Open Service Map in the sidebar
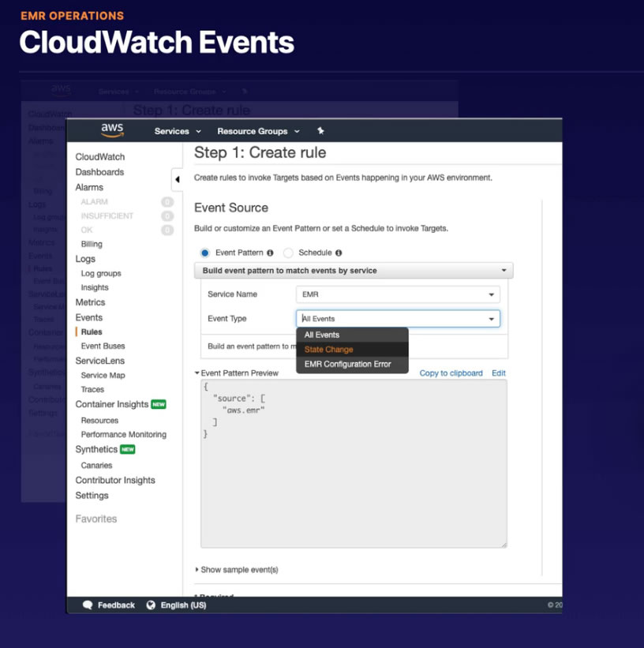644x648 pixels. click(103, 375)
